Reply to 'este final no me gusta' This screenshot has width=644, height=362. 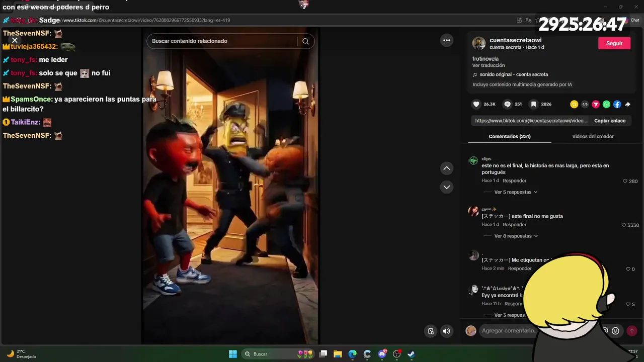(x=514, y=224)
